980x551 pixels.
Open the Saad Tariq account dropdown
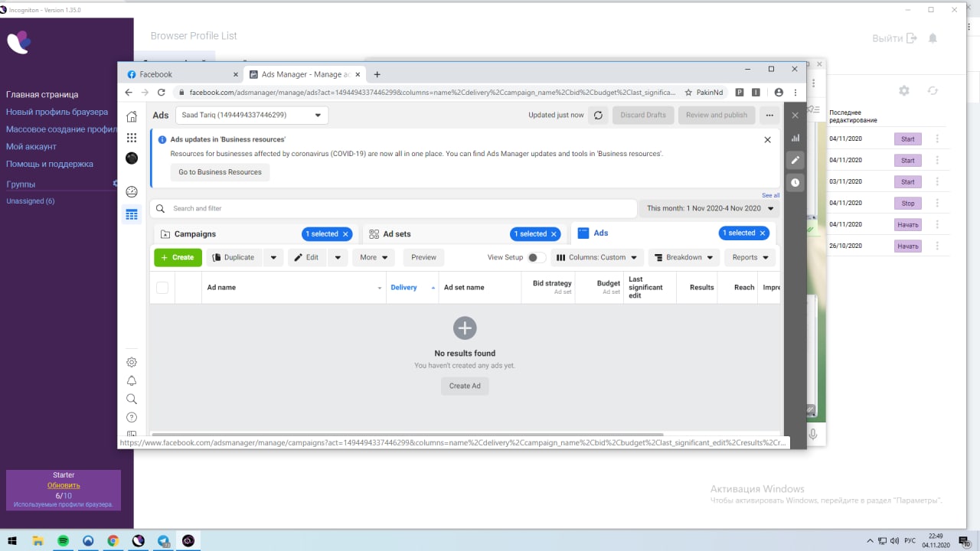click(x=252, y=116)
